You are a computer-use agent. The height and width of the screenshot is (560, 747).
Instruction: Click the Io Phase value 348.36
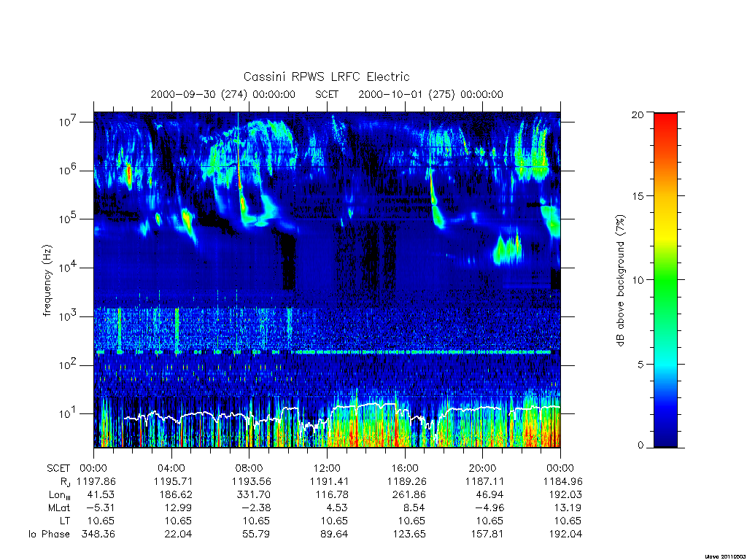(x=98, y=534)
